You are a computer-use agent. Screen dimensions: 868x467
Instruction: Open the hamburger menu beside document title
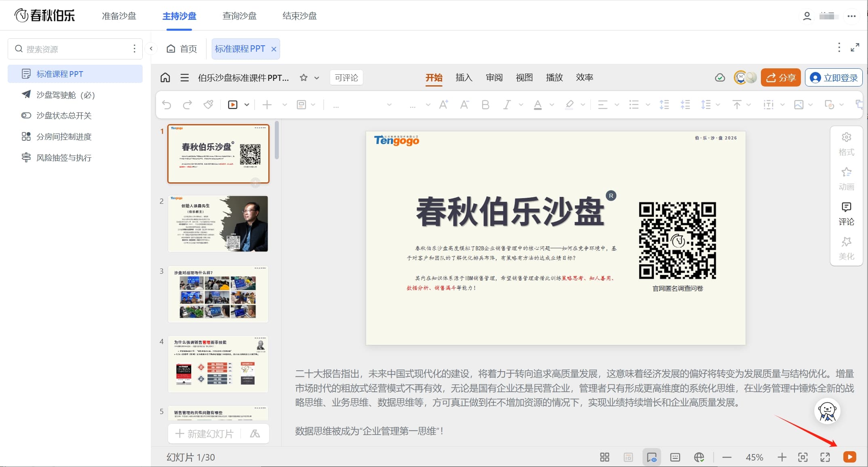pos(185,78)
